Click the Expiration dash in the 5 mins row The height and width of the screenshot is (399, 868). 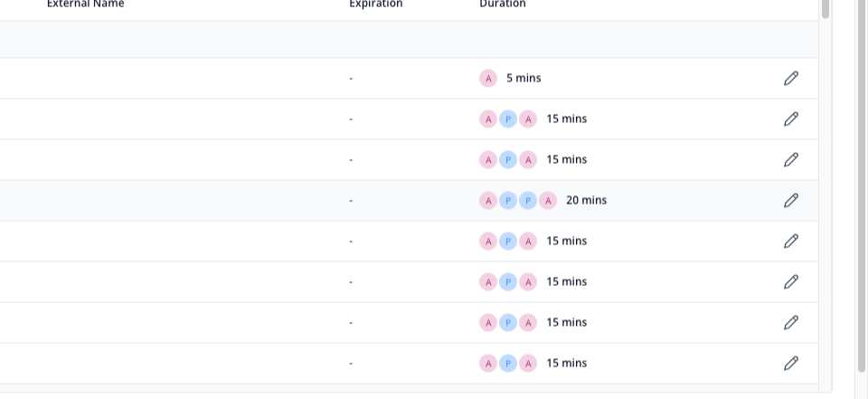point(351,79)
